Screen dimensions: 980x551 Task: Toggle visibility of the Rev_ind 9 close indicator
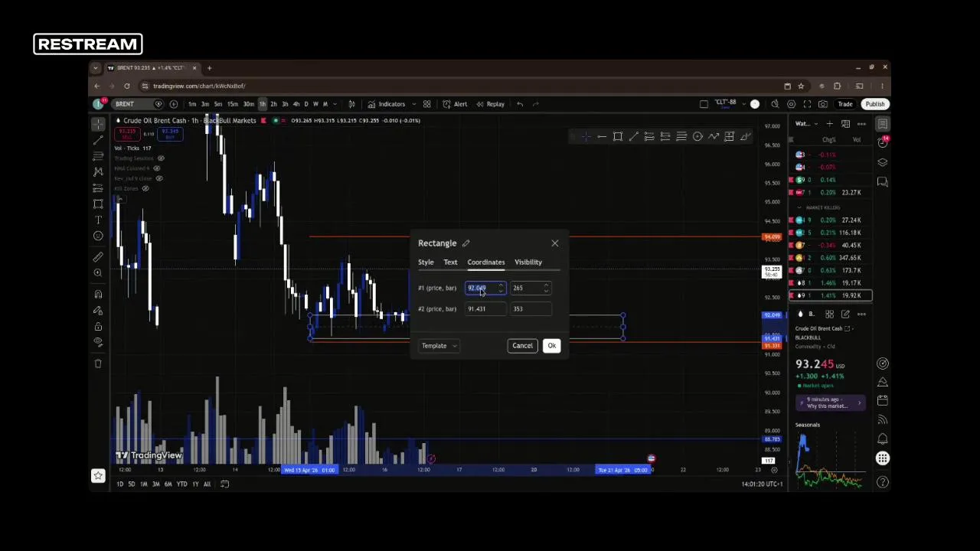click(x=160, y=178)
